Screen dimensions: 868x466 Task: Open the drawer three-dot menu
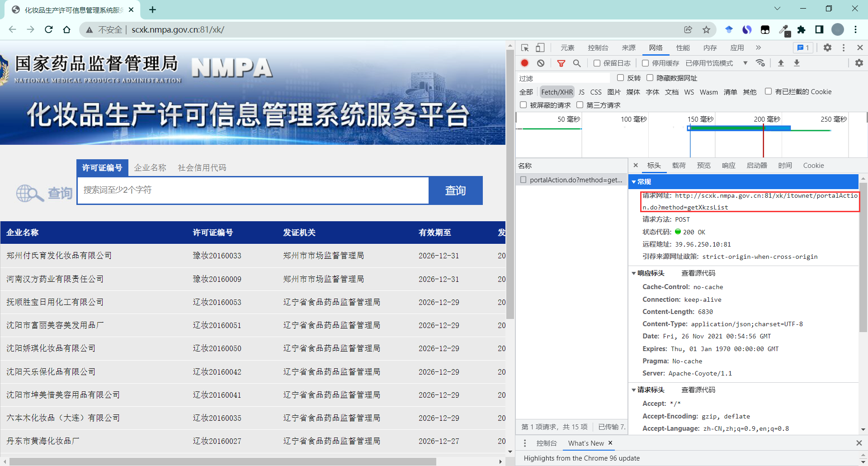pos(525,443)
